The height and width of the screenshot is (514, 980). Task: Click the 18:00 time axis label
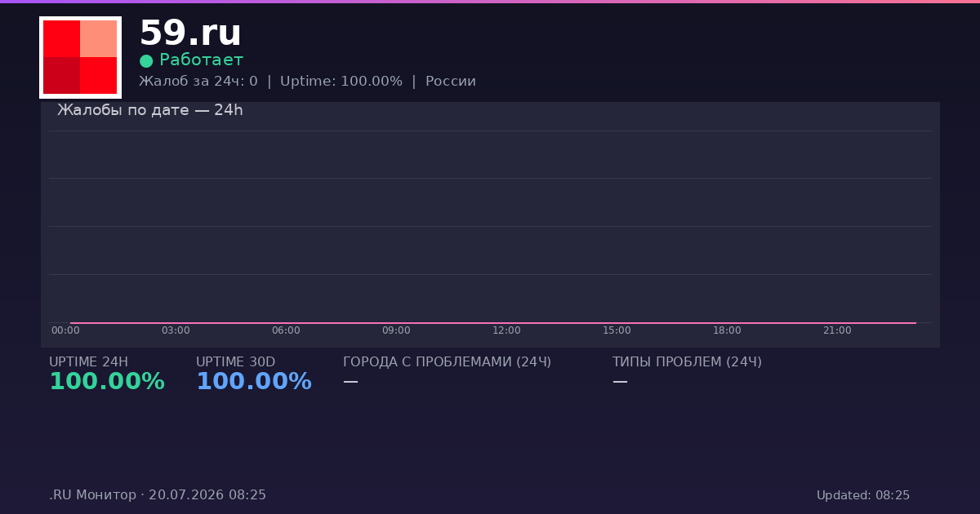click(x=727, y=330)
